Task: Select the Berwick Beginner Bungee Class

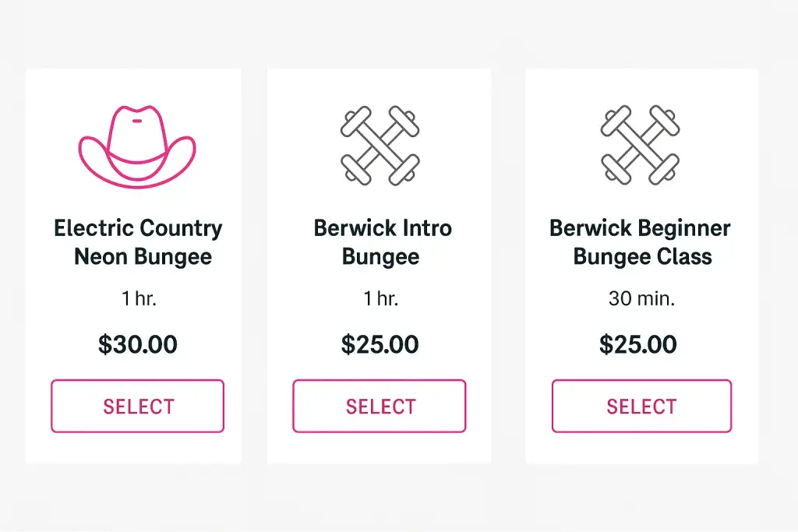Action: click(x=641, y=406)
